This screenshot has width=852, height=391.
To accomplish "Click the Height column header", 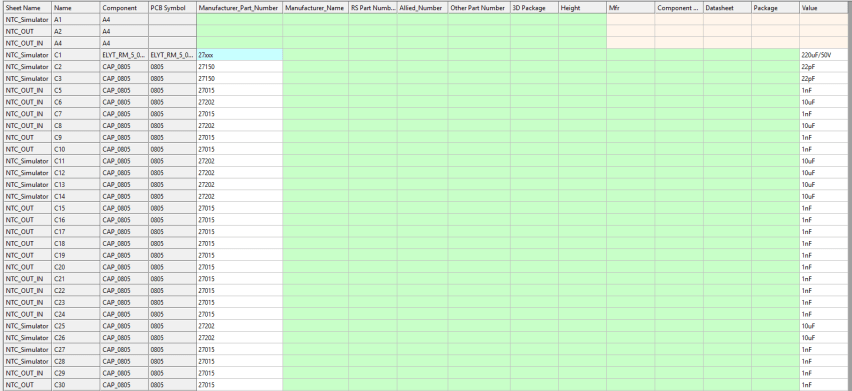I will point(583,8).
